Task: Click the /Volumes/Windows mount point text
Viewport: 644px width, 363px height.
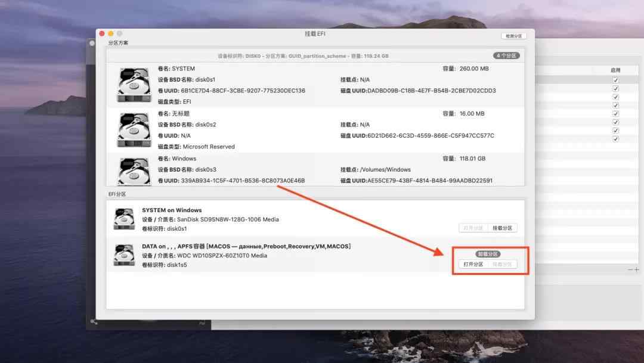Action: point(385,170)
